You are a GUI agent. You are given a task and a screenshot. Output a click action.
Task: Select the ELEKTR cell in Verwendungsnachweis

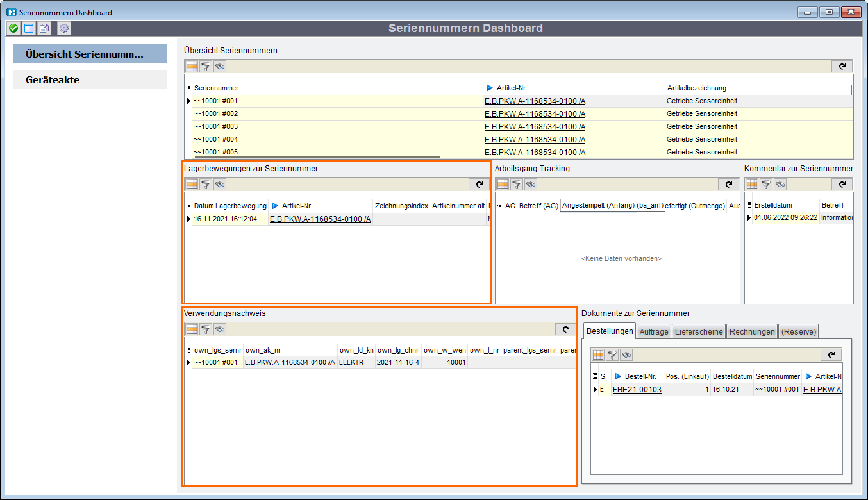tap(356, 362)
